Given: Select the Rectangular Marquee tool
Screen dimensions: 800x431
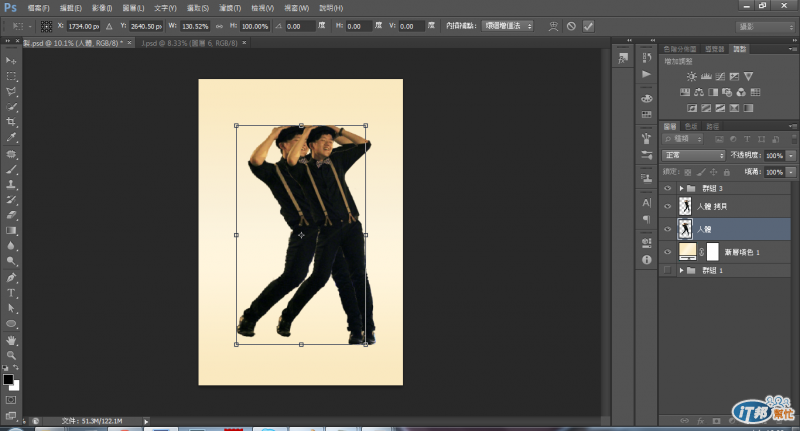Looking at the screenshot, I should [12, 76].
